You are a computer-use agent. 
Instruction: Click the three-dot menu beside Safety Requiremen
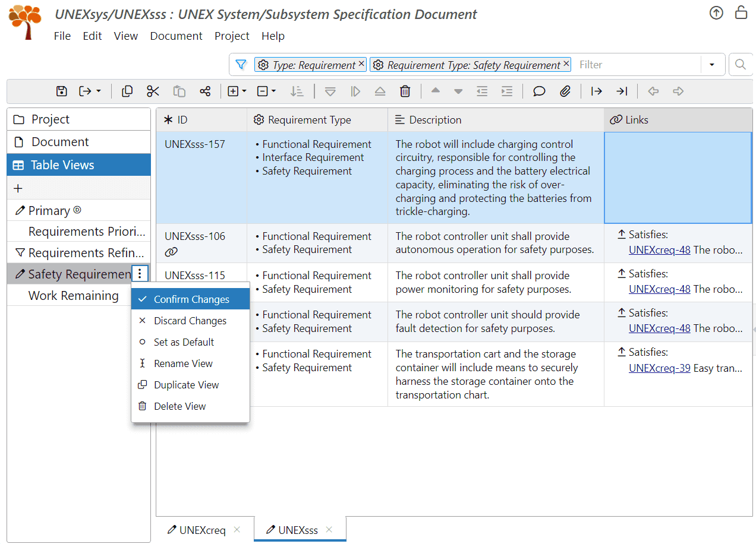(x=140, y=274)
